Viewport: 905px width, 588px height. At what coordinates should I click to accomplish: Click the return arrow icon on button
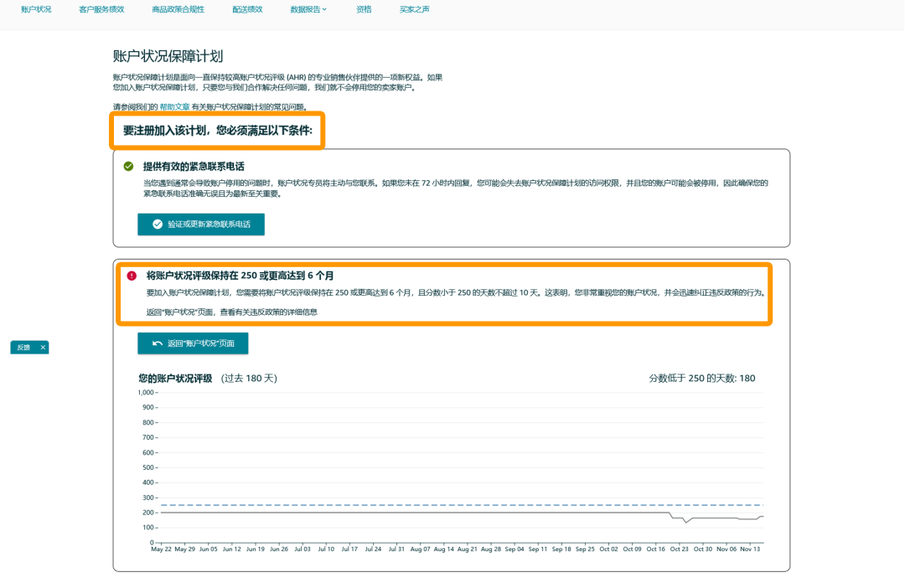[x=157, y=343]
